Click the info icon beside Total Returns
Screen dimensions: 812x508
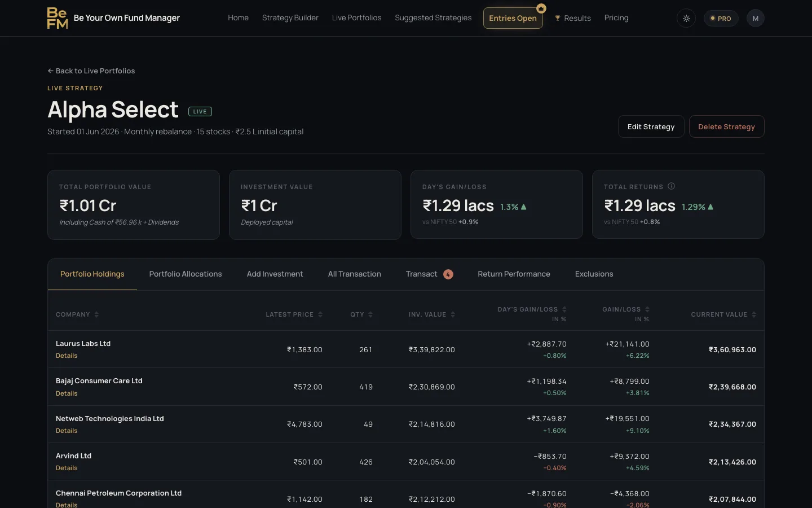pos(671,186)
